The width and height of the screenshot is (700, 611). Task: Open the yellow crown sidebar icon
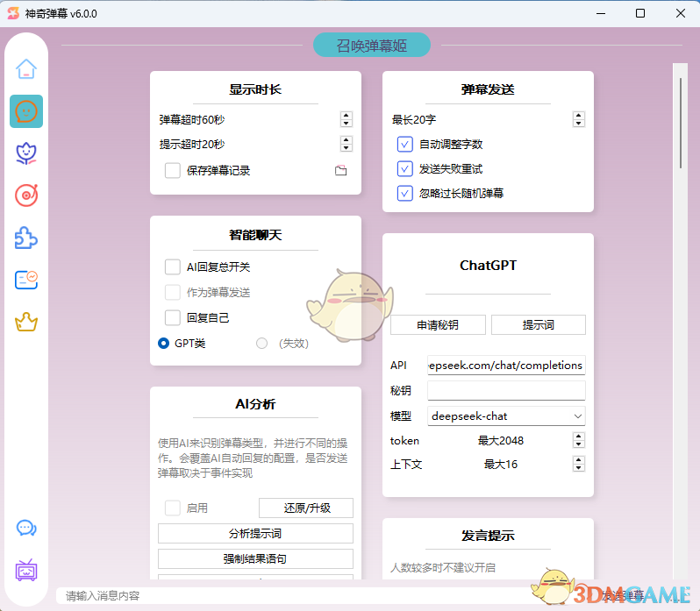pyautogui.click(x=26, y=322)
